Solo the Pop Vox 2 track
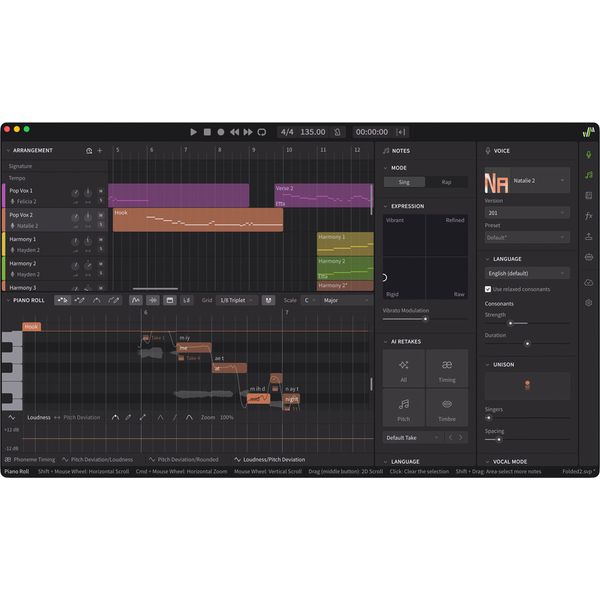The image size is (600, 600). point(101,225)
